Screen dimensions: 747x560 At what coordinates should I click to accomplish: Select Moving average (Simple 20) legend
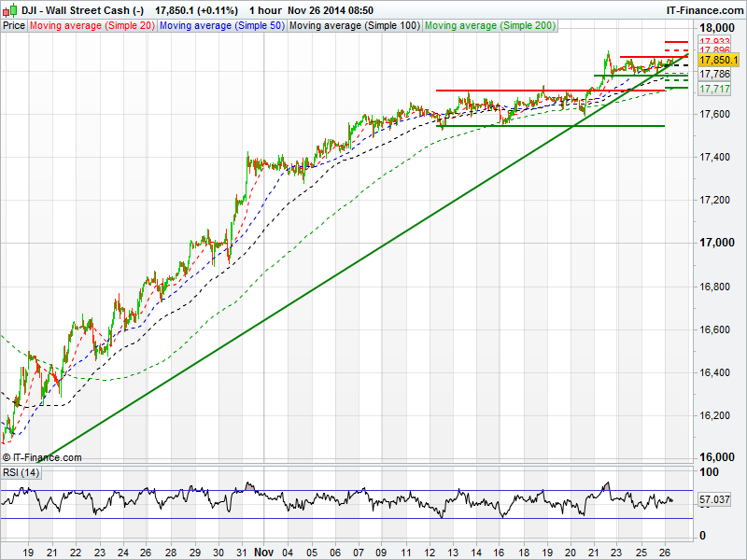(92, 26)
